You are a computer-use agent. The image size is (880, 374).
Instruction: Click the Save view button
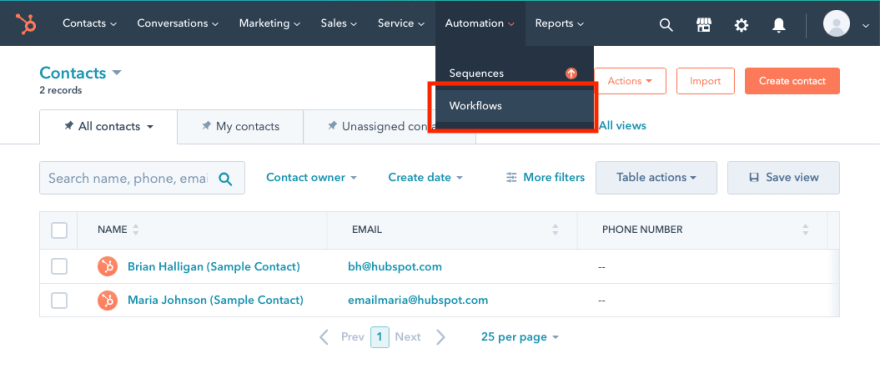click(783, 178)
